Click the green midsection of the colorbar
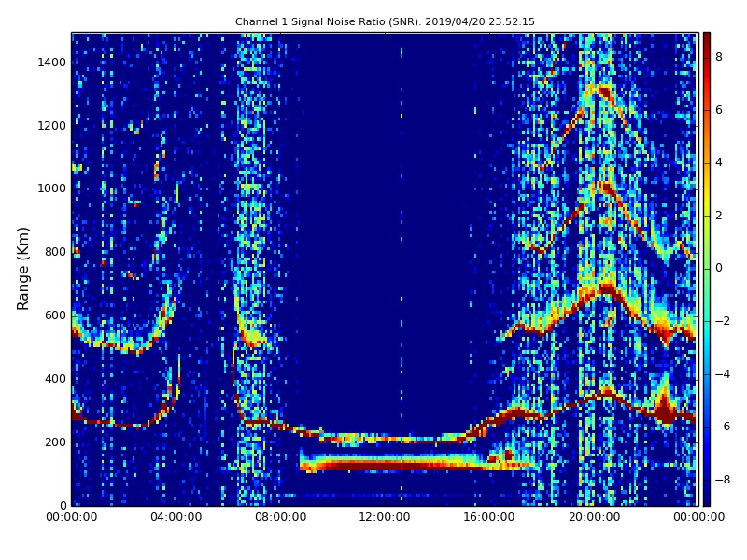The height and width of the screenshot is (560, 747). click(707, 269)
